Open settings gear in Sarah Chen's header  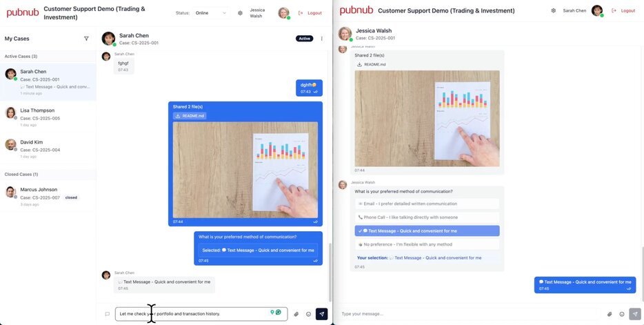click(x=554, y=10)
